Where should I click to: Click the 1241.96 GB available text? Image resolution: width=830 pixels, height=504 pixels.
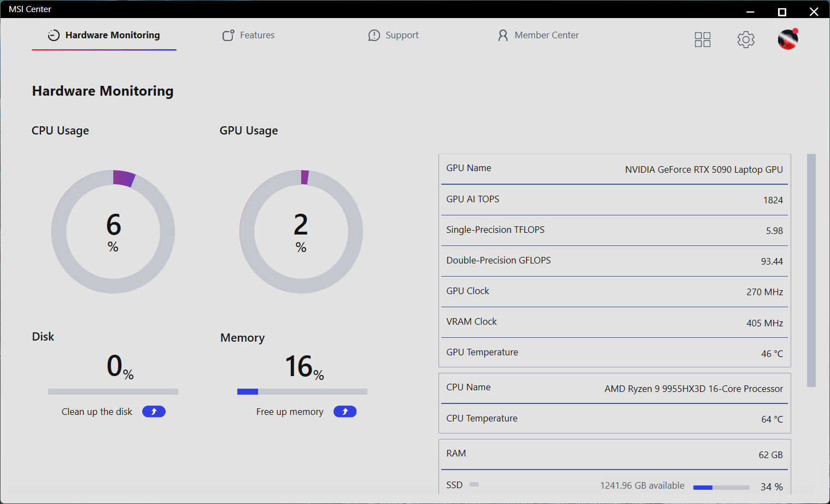pos(642,485)
